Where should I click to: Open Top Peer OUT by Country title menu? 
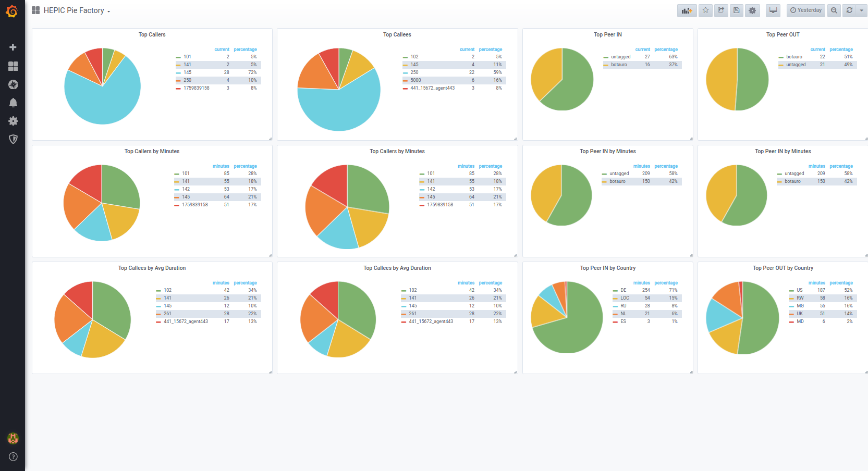pyautogui.click(x=783, y=268)
